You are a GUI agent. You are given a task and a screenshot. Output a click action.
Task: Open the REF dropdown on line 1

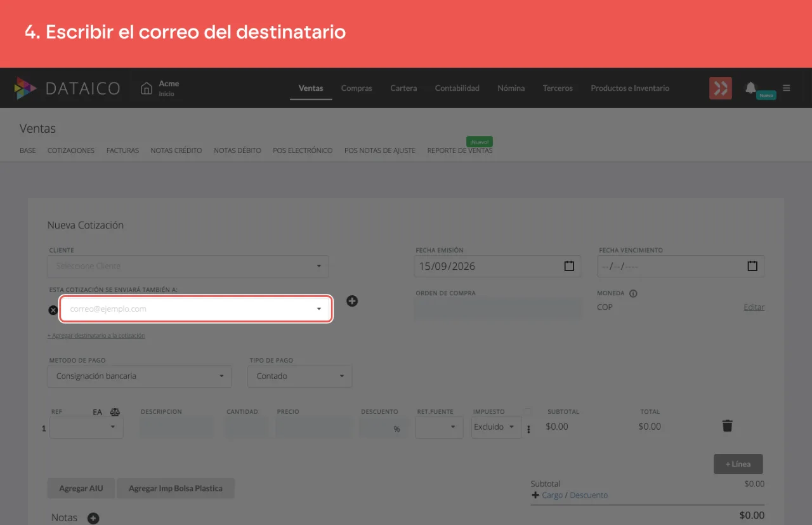86,427
